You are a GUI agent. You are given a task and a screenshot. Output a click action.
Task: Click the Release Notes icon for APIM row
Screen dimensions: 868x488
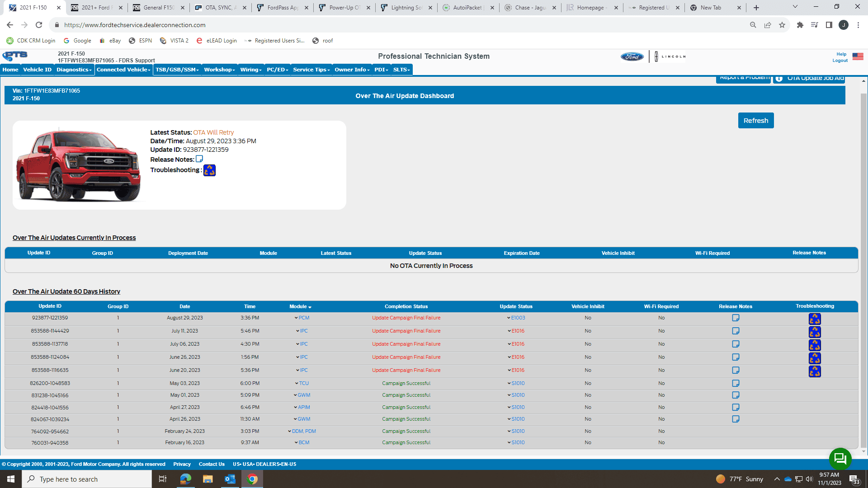[x=735, y=407]
